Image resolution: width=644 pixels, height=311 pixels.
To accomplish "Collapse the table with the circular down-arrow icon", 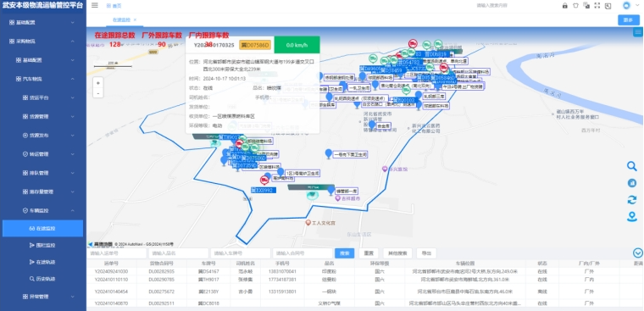I will click(x=638, y=253).
